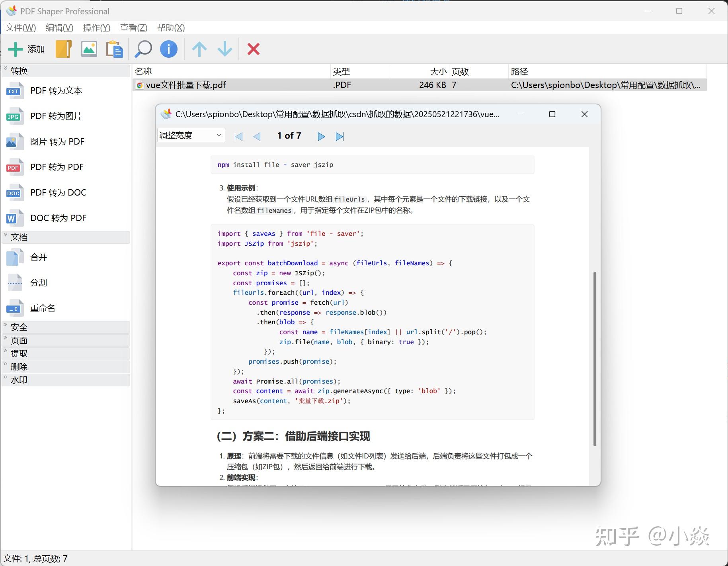This screenshot has height=566, width=728.
Task: Click the clipboard paste icon
Action: point(115,49)
